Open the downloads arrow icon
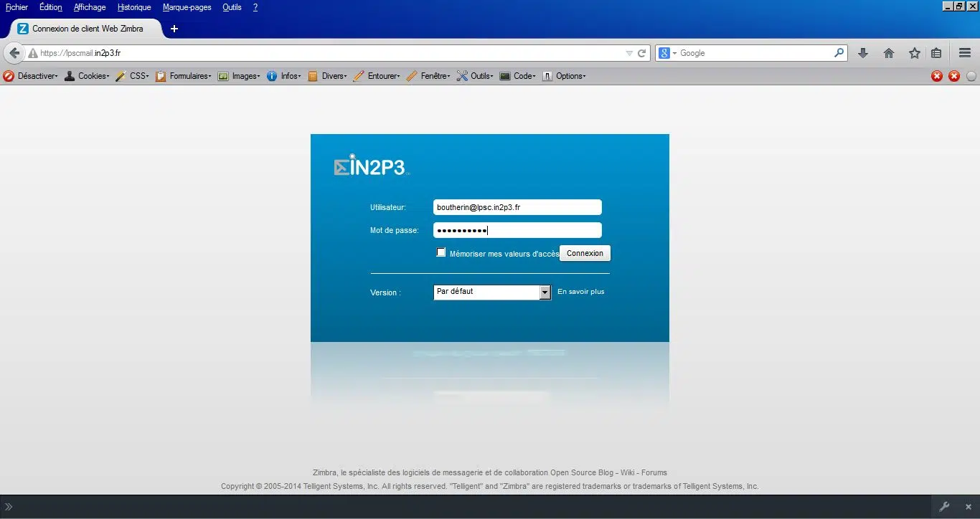This screenshot has width=980, height=519. 863,53
